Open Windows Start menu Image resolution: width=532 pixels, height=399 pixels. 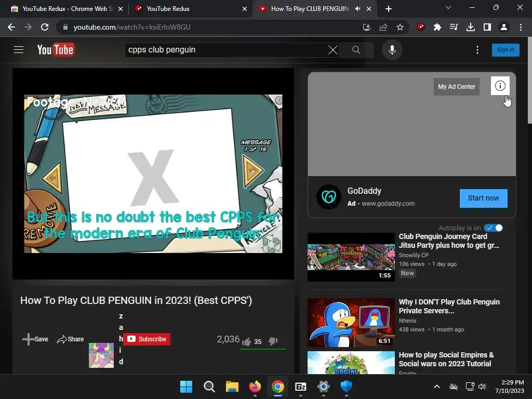coord(187,387)
